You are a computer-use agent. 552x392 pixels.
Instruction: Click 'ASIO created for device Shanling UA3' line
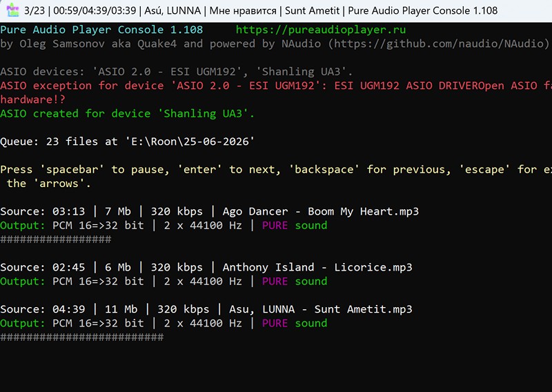(127, 114)
